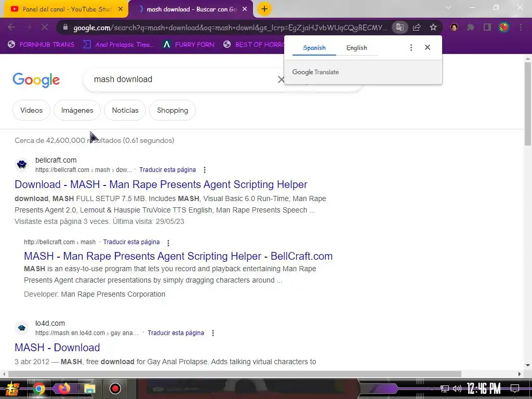Close the Panel del canal YouTube Studio tab
This screenshot has width=532, height=399.
[x=121, y=9]
